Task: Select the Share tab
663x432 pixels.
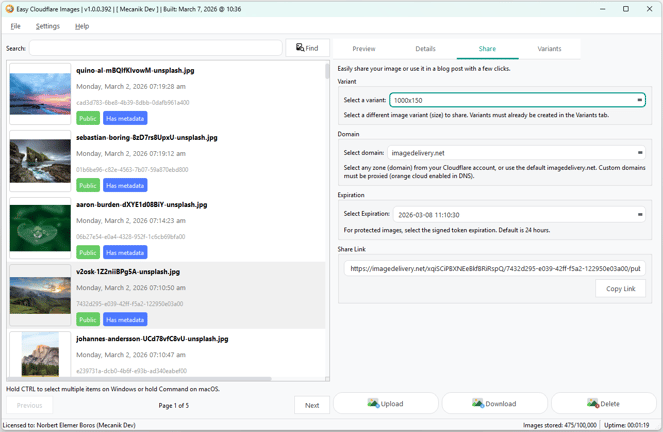Action: pyautogui.click(x=487, y=49)
